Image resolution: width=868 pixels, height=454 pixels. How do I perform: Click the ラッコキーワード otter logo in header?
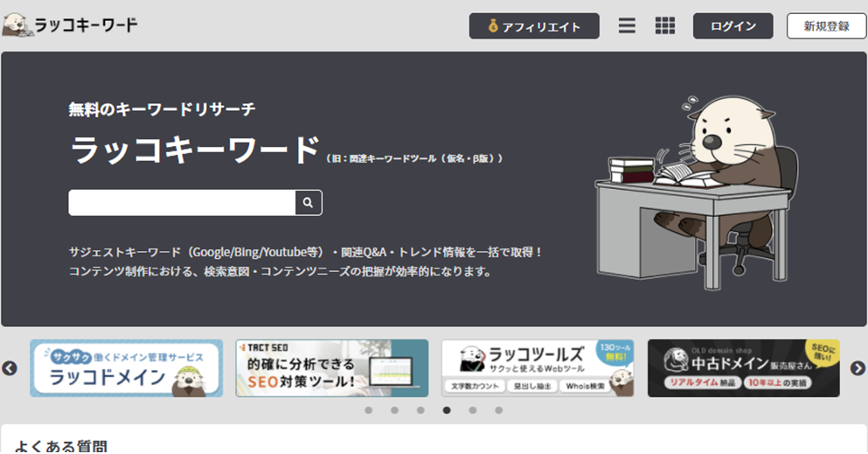[70, 24]
